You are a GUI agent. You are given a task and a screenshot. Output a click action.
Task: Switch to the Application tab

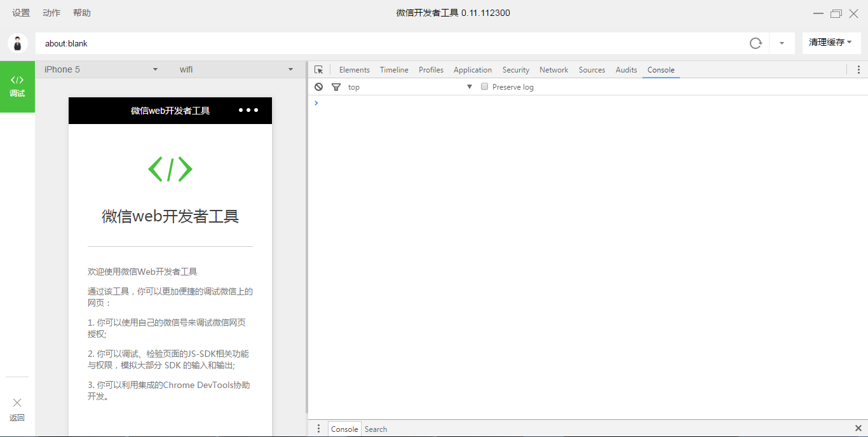pyautogui.click(x=473, y=70)
